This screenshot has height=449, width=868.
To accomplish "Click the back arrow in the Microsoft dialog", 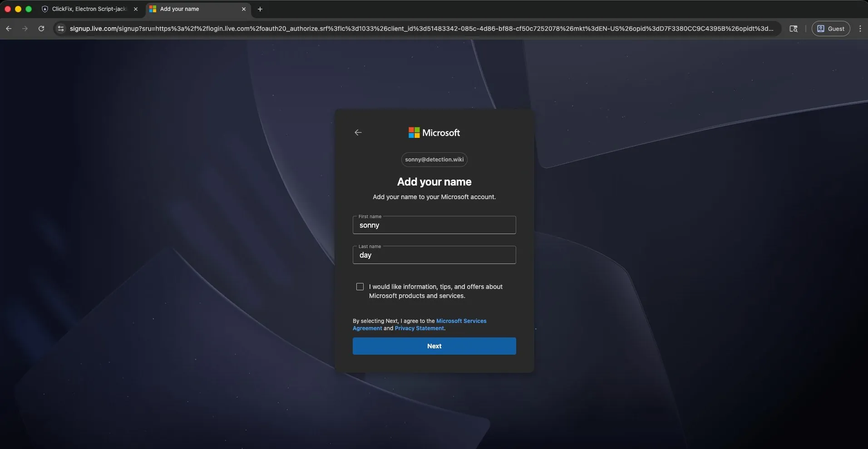I will tap(358, 132).
